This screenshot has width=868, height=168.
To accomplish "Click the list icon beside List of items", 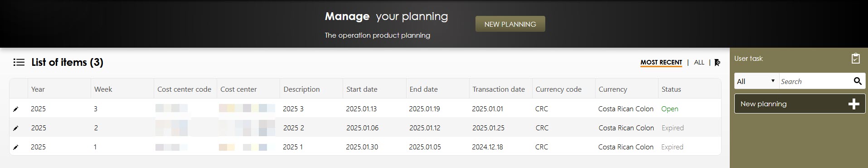I will coord(19,62).
